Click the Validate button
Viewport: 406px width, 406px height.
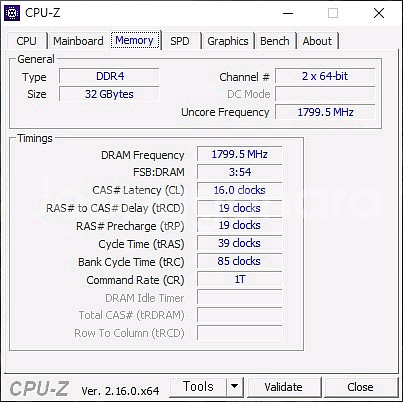[283, 387]
